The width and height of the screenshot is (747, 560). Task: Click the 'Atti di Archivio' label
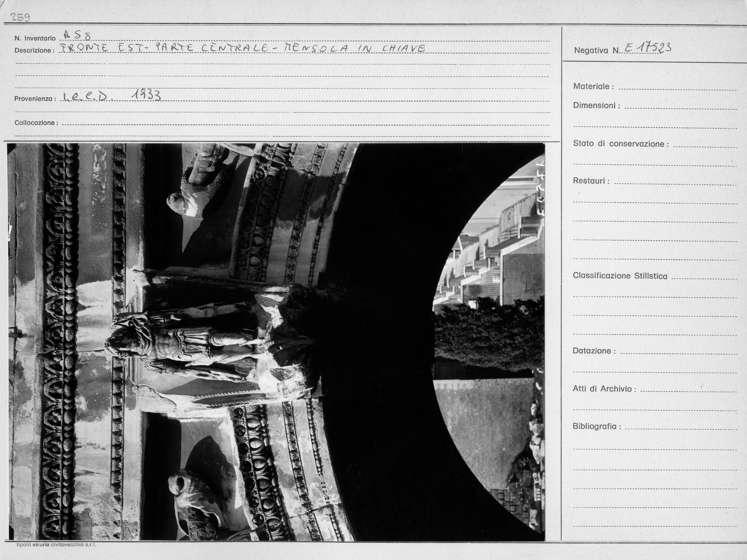604,389
